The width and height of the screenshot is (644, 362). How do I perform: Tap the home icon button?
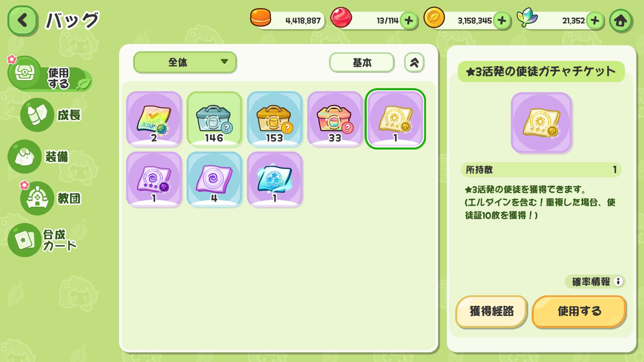(x=621, y=21)
